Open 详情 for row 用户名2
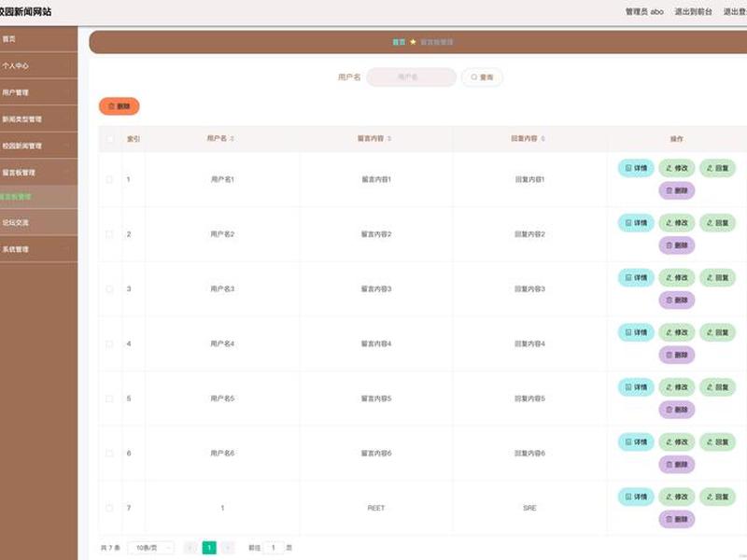 coord(636,223)
